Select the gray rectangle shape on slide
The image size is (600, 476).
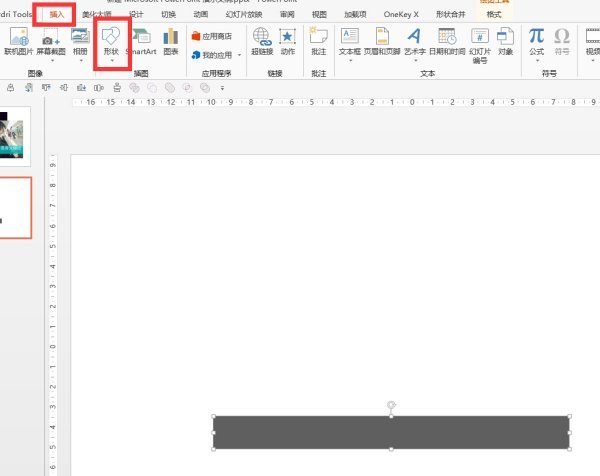(391, 432)
